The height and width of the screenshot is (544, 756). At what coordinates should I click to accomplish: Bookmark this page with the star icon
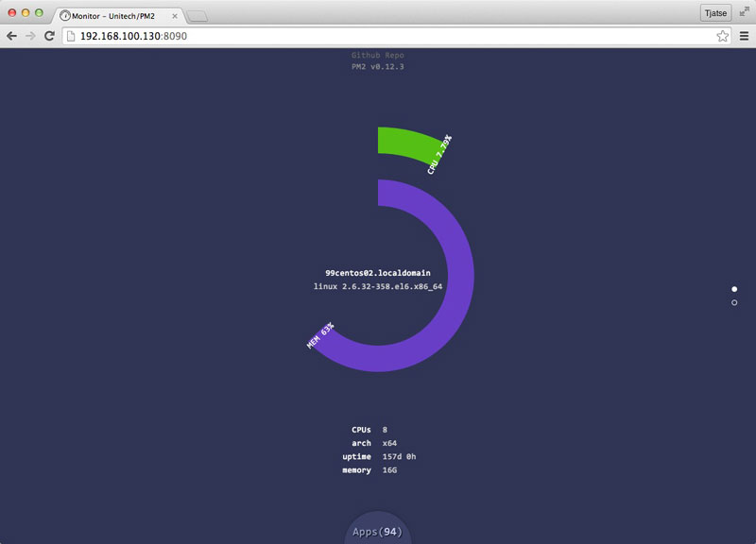(x=722, y=36)
